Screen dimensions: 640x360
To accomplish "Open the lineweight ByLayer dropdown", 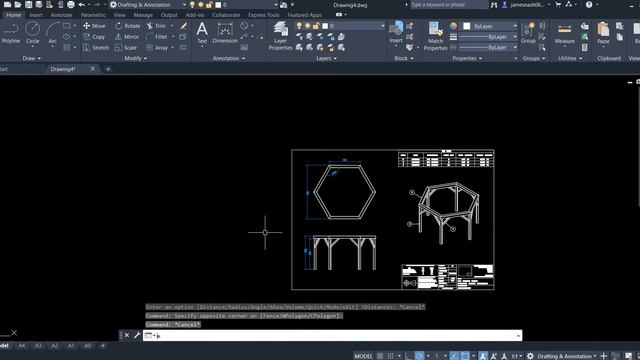I will pyautogui.click(x=489, y=37).
